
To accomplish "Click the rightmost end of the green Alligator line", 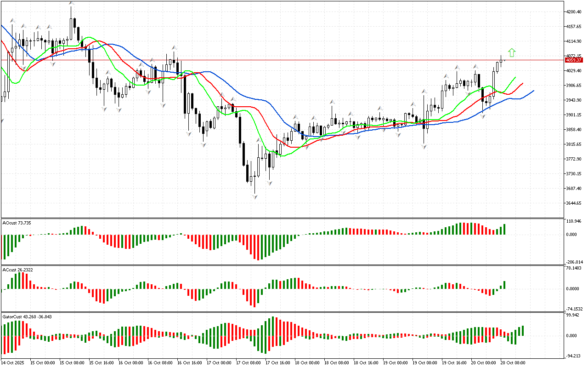I will coord(515,78).
